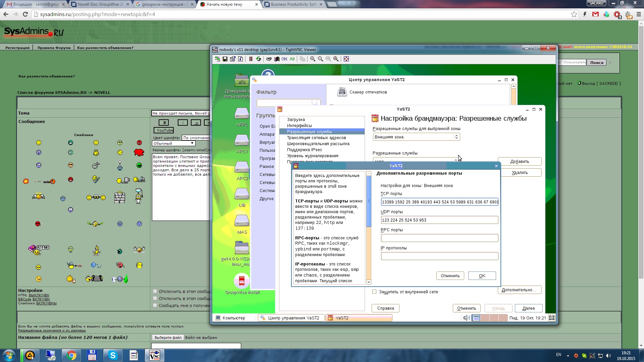The image size is (644, 362).
Task: Open the 'Внешняя зона' zone dropdown
Action: click(416, 137)
